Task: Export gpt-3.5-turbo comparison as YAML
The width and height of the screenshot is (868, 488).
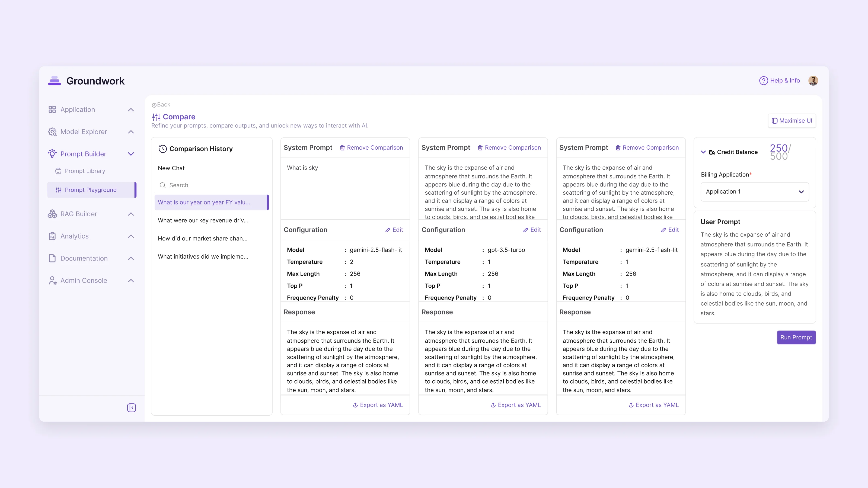Action: coord(516,405)
